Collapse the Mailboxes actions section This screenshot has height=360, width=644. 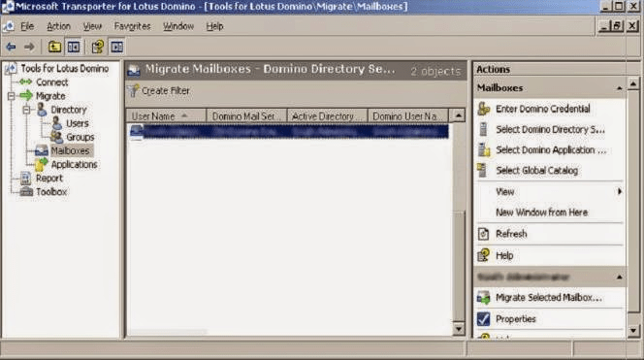[x=619, y=88]
